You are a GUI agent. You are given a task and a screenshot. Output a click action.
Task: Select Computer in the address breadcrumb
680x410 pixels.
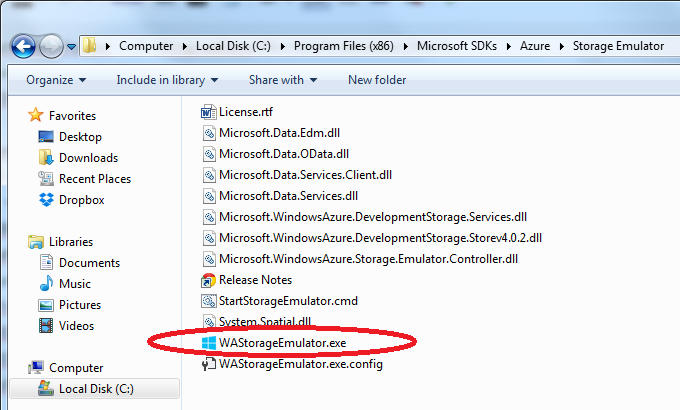(x=146, y=46)
